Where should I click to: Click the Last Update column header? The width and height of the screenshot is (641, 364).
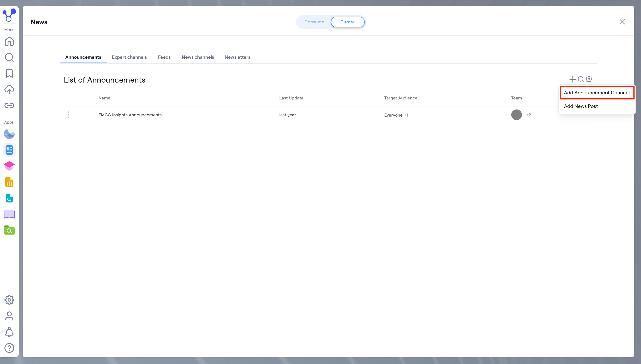pos(291,98)
